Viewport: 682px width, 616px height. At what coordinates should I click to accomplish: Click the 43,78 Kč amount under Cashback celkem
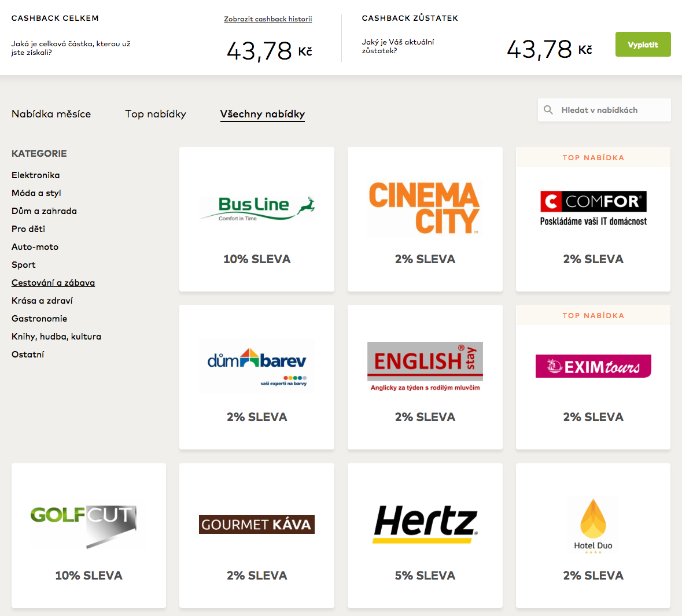(x=269, y=51)
